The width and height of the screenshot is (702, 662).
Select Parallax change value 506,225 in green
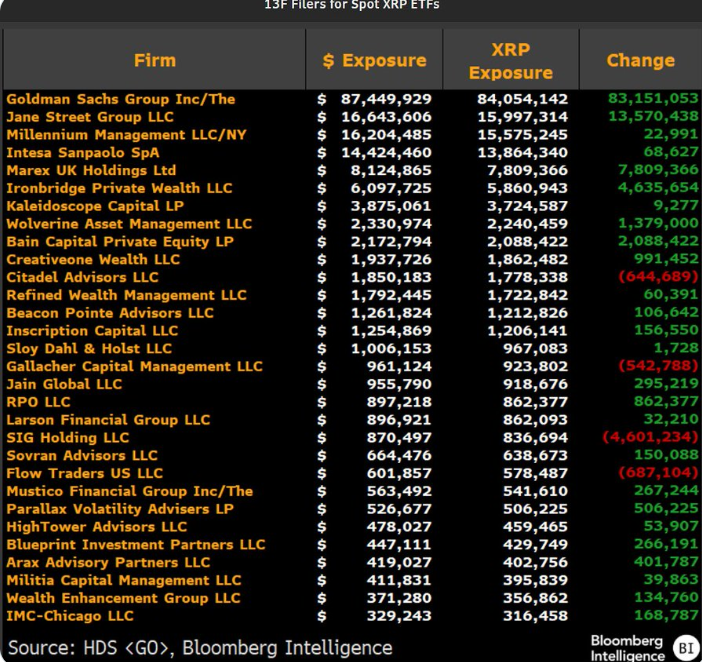point(666,508)
